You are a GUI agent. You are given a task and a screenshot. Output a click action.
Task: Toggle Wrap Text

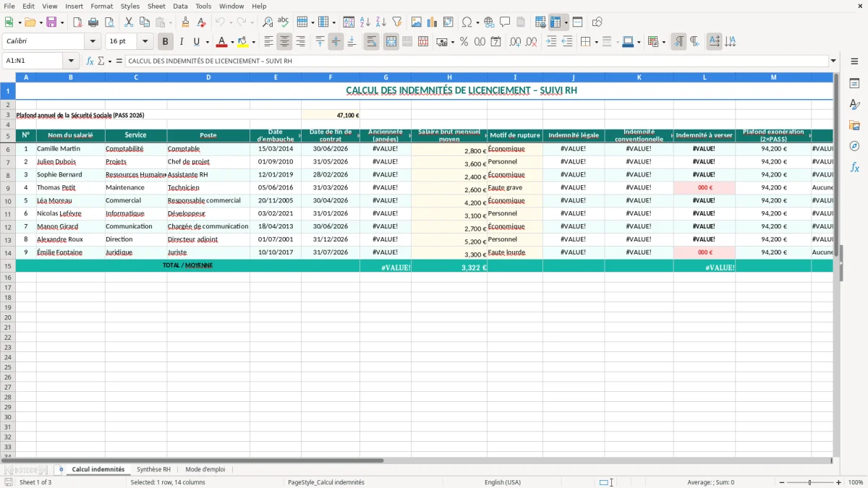point(372,42)
